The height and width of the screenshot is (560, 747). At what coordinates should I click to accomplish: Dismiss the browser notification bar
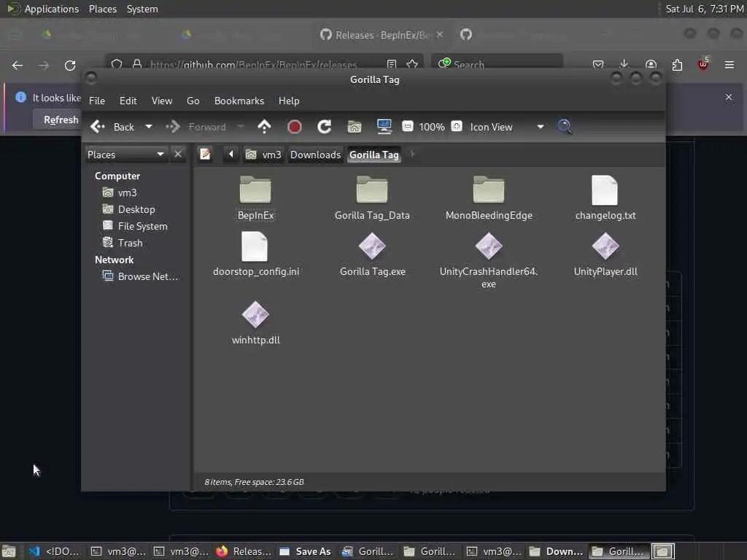point(729,97)
